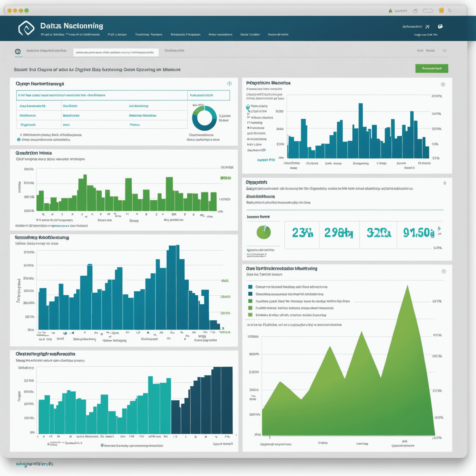
Task: Click the "Bats Wacks" label in the sub-toolbar
Action: point(426,51)
